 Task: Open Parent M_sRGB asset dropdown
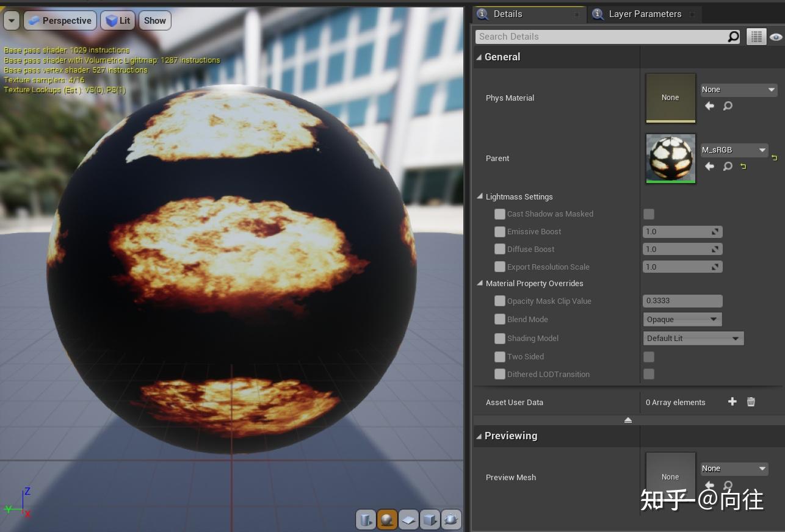(734, 150)
